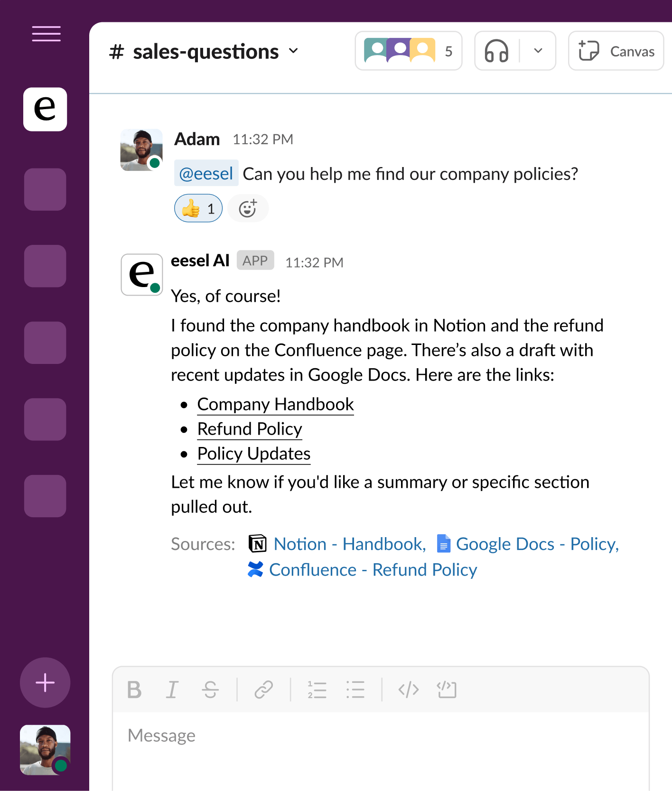Open Notion - Handbook source

[350, 544]
